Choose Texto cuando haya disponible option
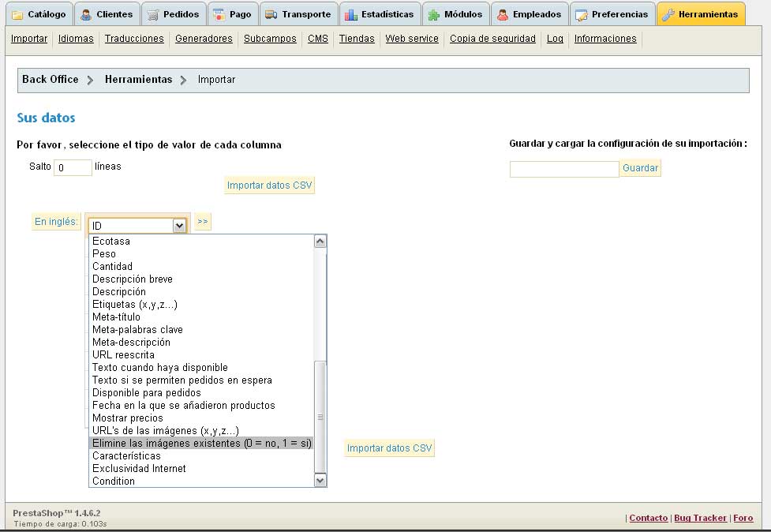 pos(201,367)
